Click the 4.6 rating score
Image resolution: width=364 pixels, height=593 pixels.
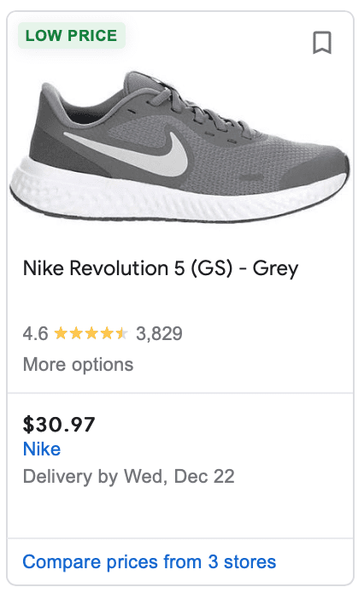[35, 333]
